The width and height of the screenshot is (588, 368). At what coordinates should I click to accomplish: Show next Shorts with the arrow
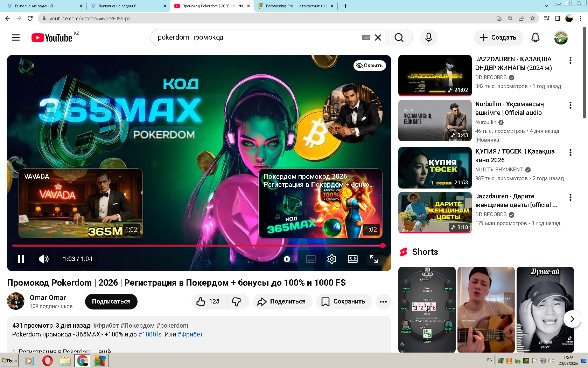572,319
